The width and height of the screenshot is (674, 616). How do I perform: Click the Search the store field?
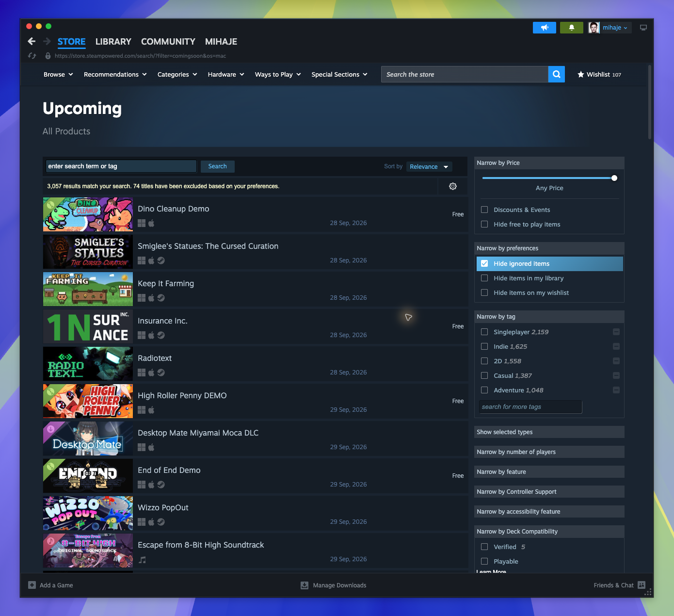[465, 74]
